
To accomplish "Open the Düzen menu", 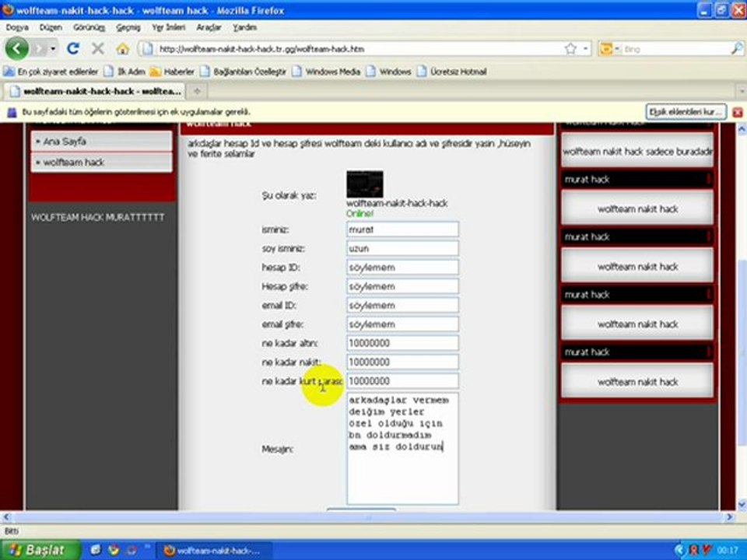I will pyautogui.click(x=51, y=28).
